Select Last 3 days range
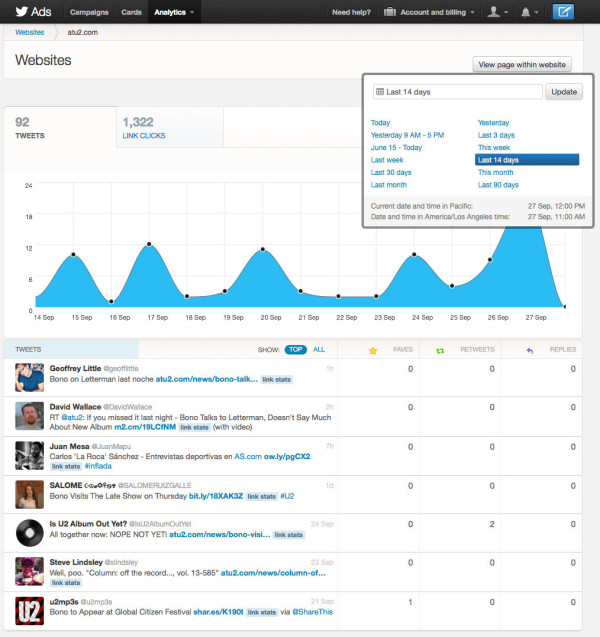This screenshot has width=600, height=637. tap(496, 135)
